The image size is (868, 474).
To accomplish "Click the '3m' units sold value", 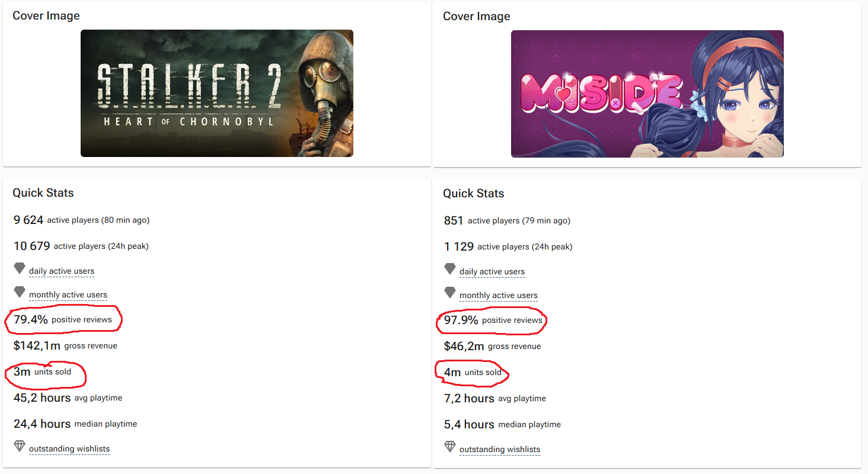I will tap(22, 371).
